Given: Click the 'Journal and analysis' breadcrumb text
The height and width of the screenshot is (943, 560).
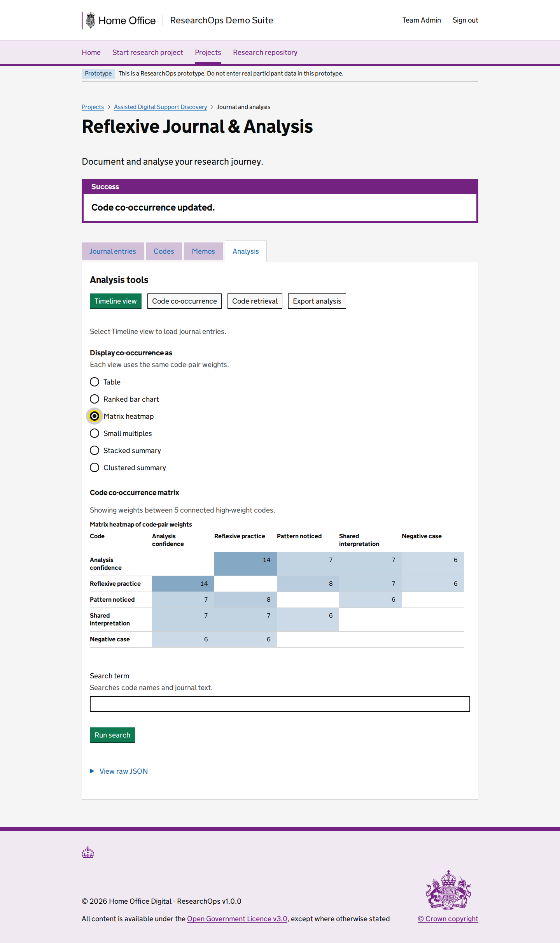Looking at the screenshot, I should tap(243, 107).
